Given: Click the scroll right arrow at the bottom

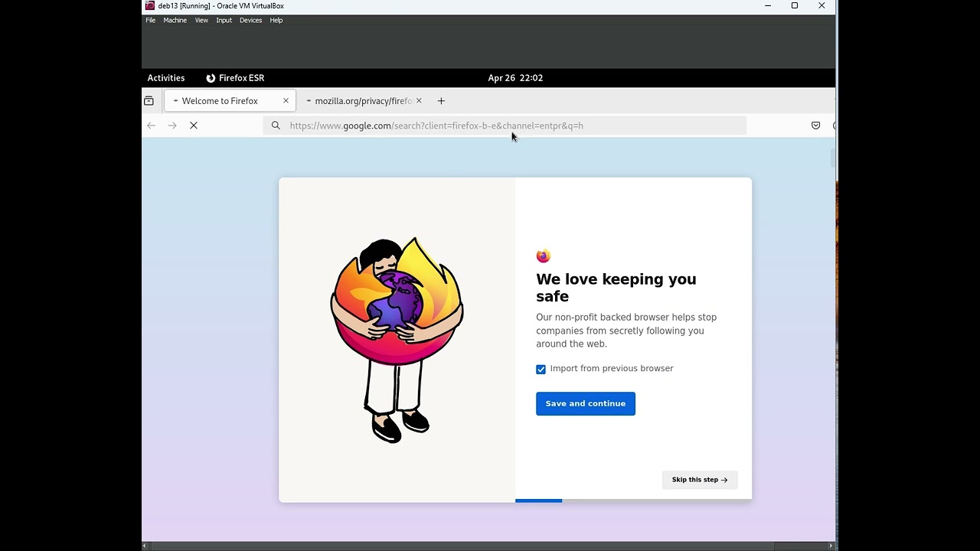Looking at the screenshot, I should [831, 546].
